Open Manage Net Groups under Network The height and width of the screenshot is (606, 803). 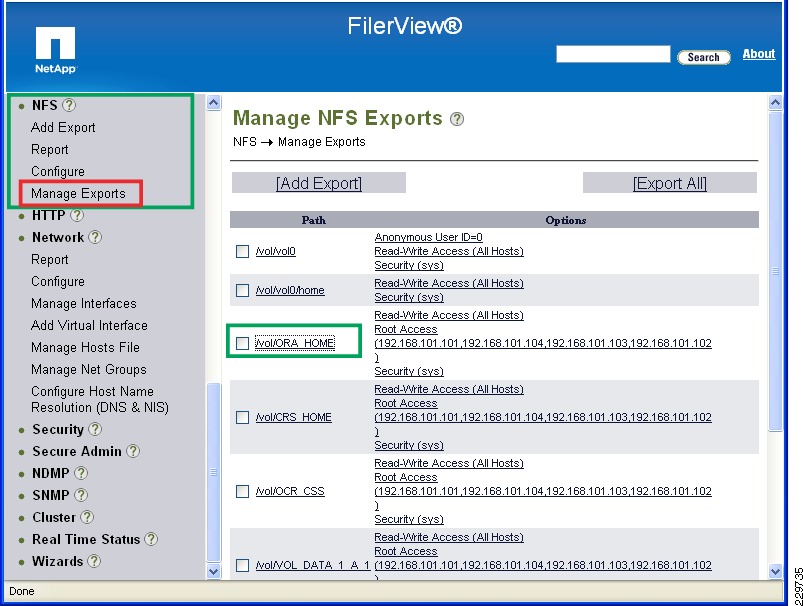[89, 369]
